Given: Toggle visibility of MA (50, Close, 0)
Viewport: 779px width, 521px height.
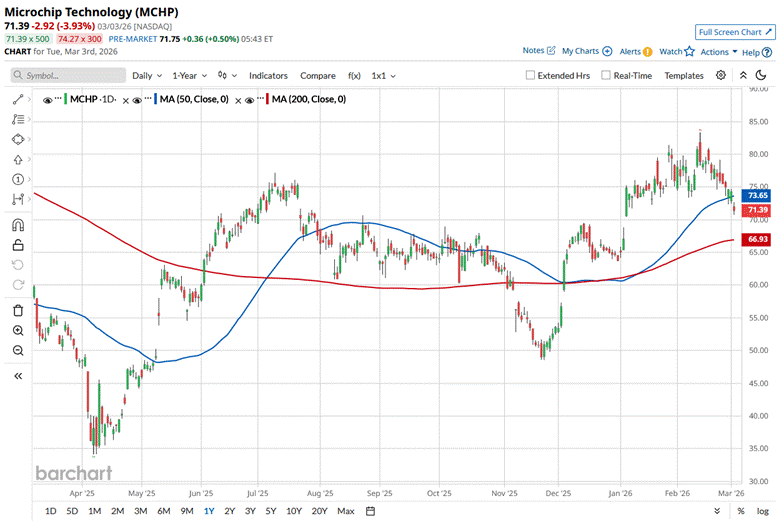Looking at the screenshot, I should [147, 99].
